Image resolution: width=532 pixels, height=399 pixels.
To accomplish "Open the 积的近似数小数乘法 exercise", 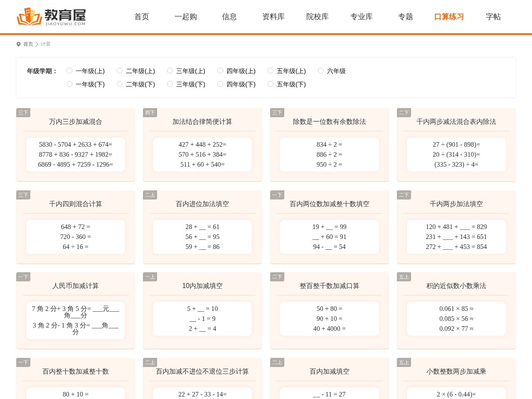I will 456,286.
